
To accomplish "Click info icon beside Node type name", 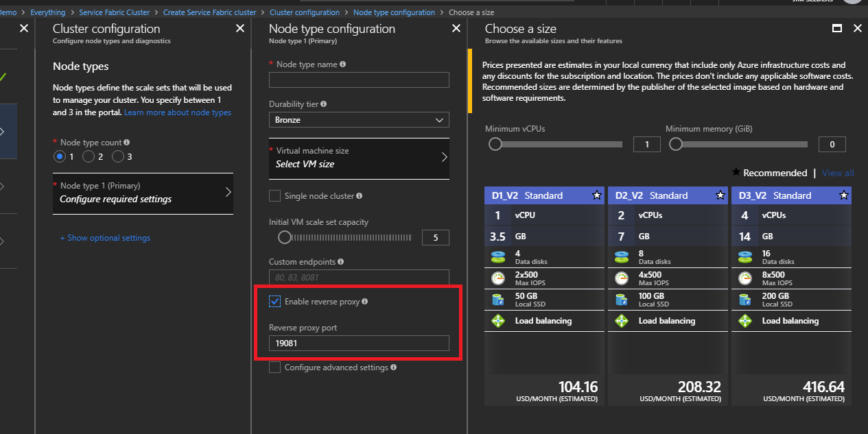I will (342, 64).
